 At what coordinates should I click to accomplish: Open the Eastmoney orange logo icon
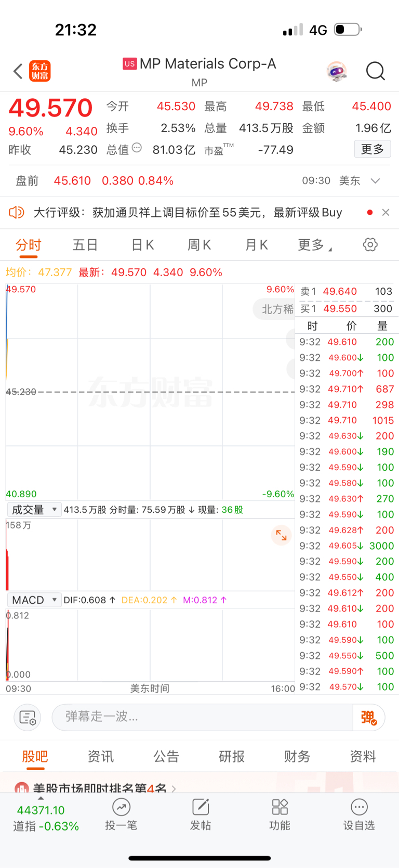[x=40, y=71]
